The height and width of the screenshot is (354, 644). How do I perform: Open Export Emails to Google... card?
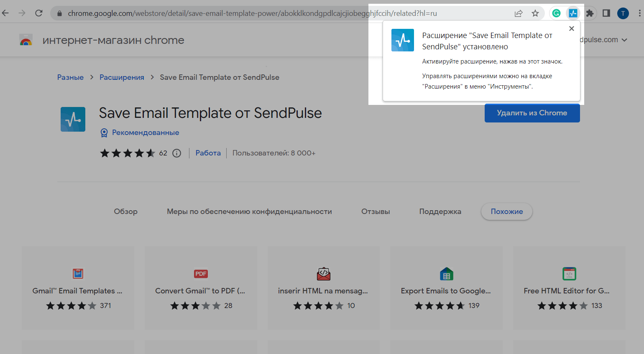click(446, 288)
